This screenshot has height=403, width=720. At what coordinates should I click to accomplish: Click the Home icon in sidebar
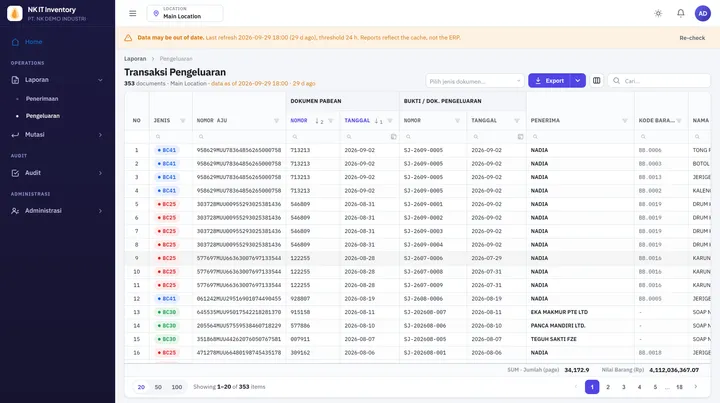[15, 42]
